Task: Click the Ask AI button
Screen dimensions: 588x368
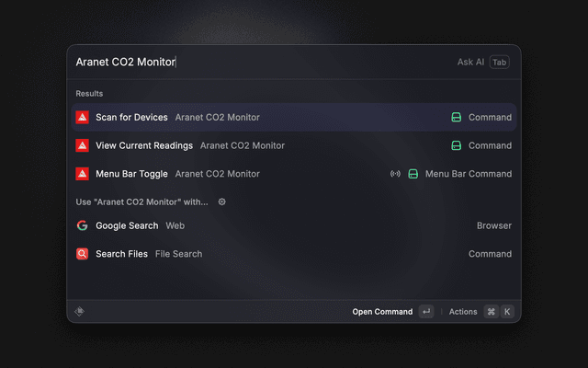Action: pyautogui.click(x=470, y=62)
